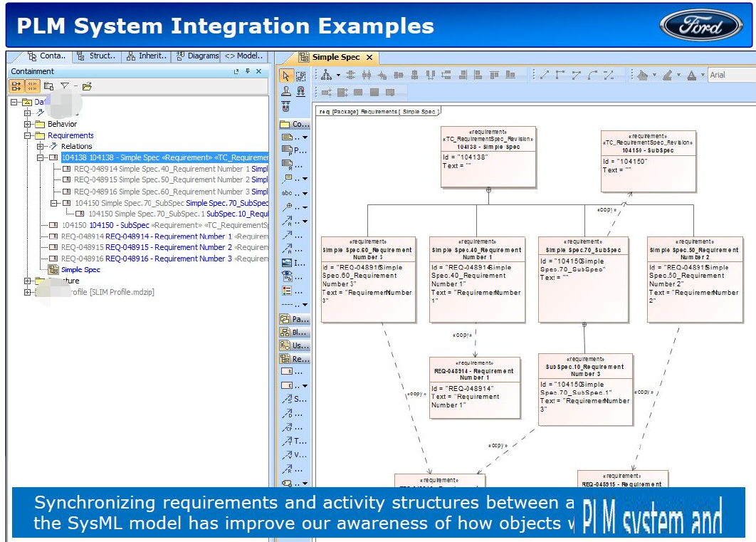This screenshot has width=756, height=542.
Task: Collapse the 104138 Simple Spec requirement node
Action: coord(41,157)
